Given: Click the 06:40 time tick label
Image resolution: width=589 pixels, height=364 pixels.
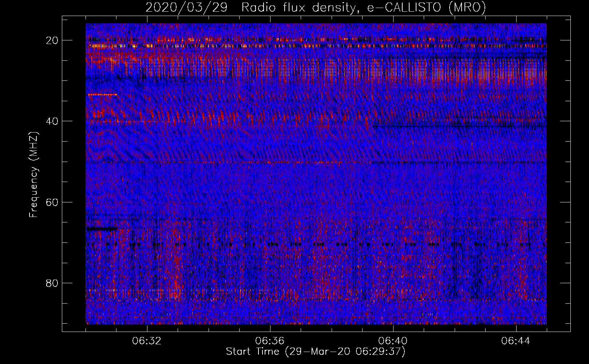Looking at the screenshot, I should point(393,341).
